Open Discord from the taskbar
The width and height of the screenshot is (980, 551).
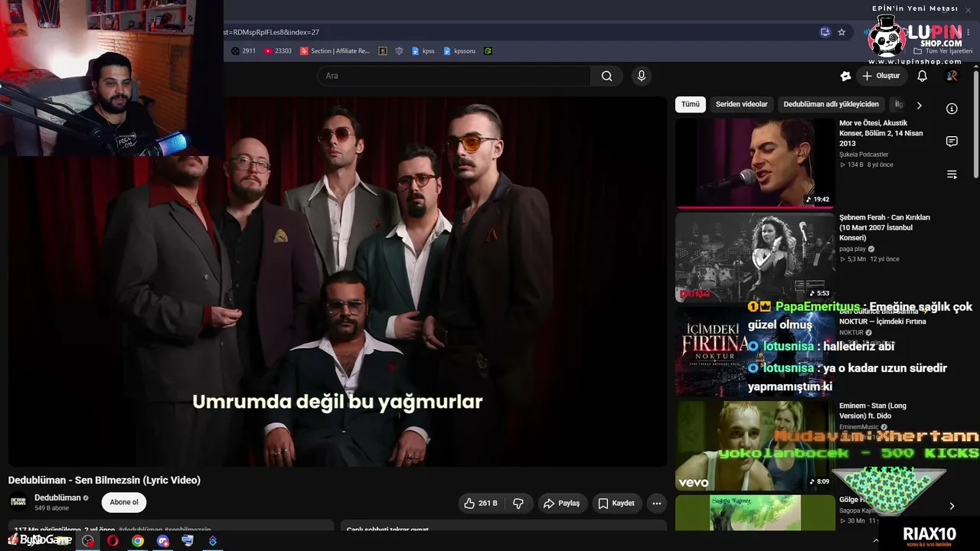(162, 540)
